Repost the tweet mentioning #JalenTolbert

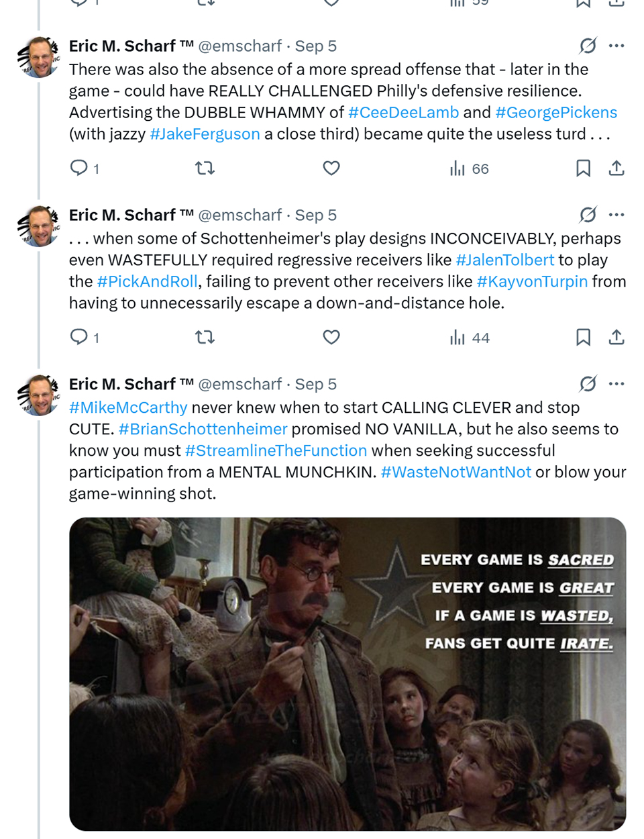pyautogui.click(x=205, y=337)
